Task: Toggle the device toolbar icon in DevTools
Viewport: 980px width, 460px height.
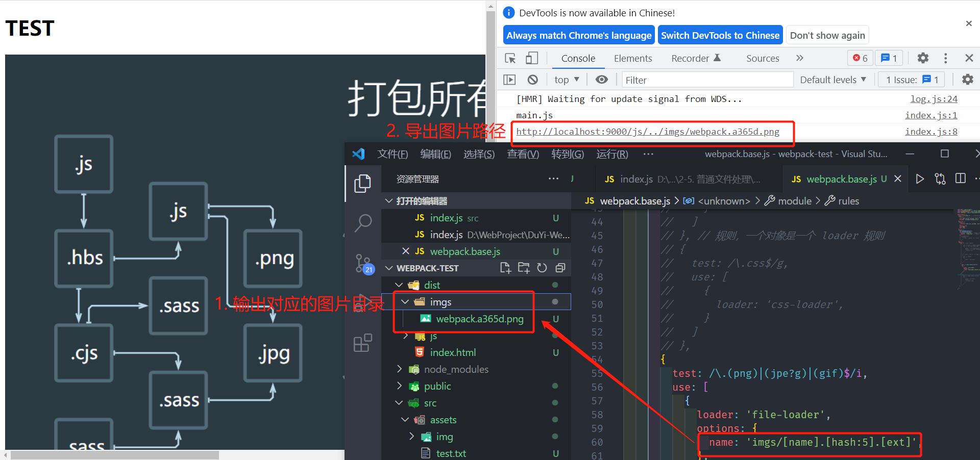Action: coord(531,58)
